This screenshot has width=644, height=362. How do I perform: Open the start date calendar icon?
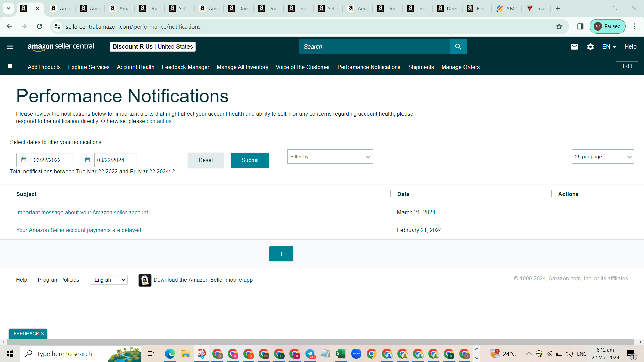(x=24, y=160)
